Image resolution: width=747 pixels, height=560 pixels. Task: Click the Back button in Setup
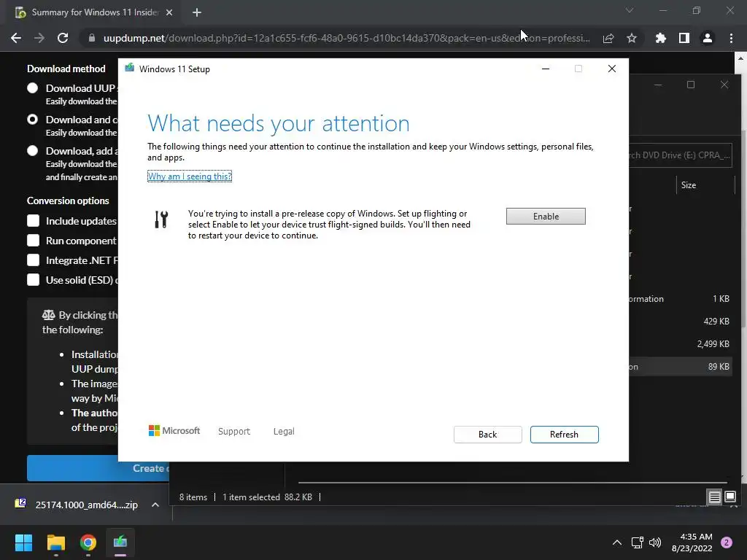487,435
